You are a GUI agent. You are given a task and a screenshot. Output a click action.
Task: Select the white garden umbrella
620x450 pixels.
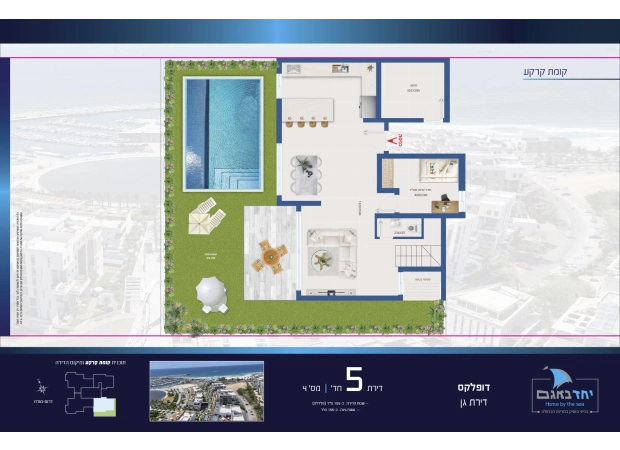tap(212, 293)
